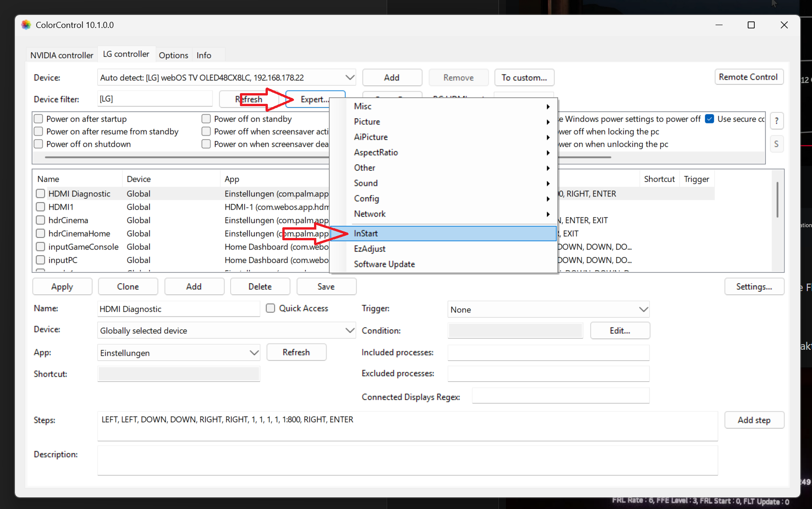
Task: Toggle Power on after resume from standby
Action: point(39,131)
